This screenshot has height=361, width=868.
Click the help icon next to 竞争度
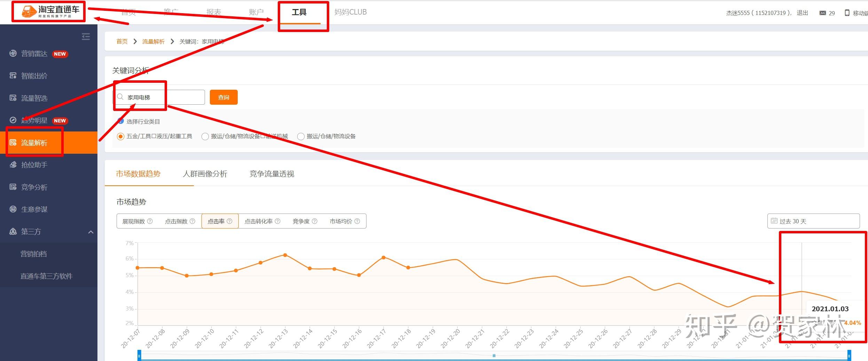click(x=314, y=221)
